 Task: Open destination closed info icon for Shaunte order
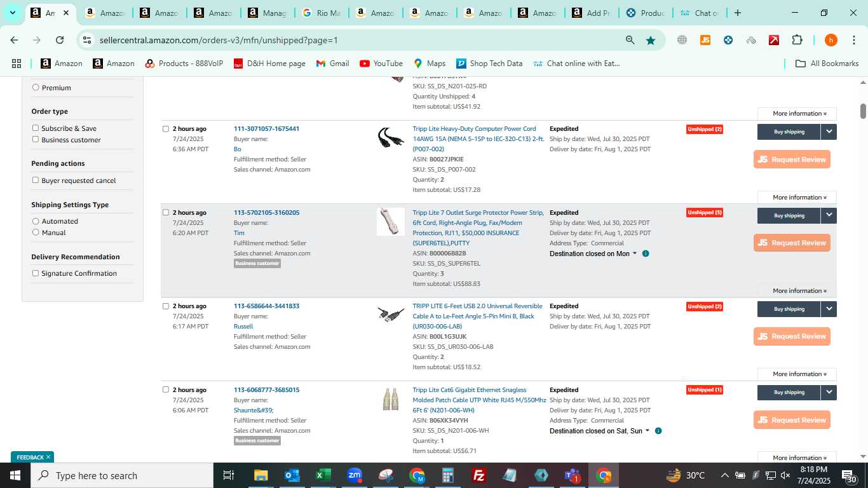[658, 431]
